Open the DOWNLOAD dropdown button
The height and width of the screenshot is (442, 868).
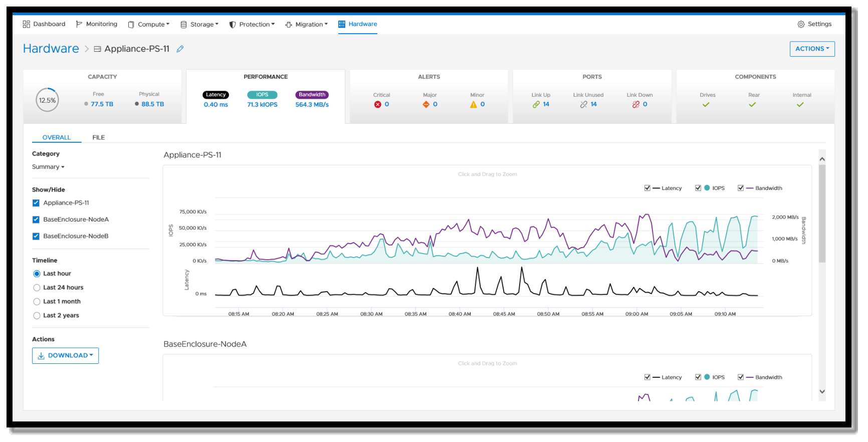click(65, 355)
